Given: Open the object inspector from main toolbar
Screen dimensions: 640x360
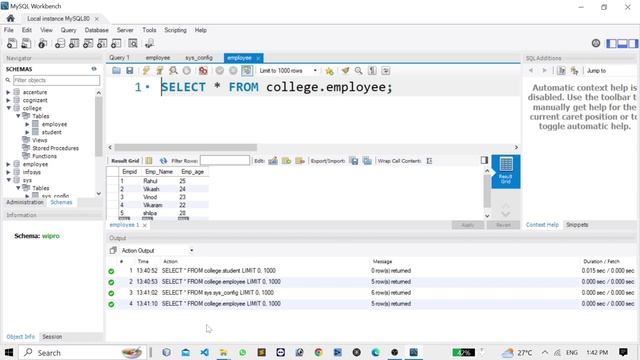Looking at the screenshot, I should [42, 43].
